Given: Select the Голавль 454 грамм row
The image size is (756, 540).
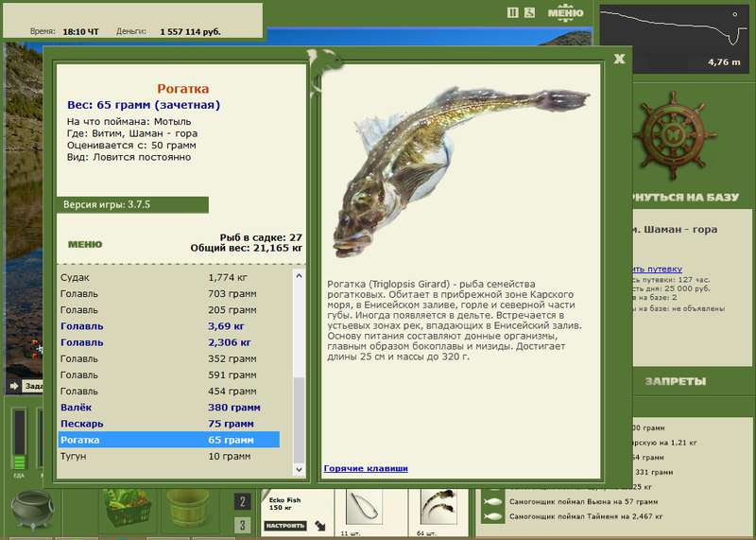Looking at the screenshot, I should point(169,392).
